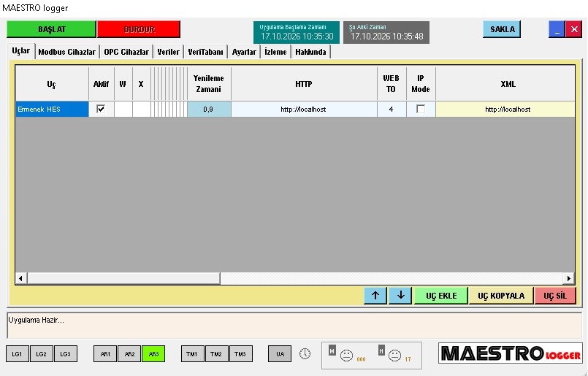Click the W column header
This screenshot has width=588, height=376.
[x=123, y=84]
